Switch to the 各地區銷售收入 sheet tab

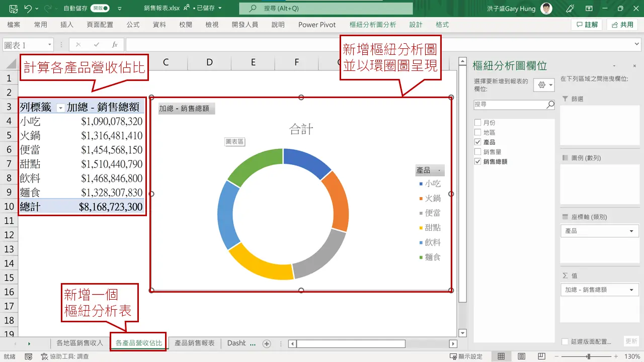point(79,343)
